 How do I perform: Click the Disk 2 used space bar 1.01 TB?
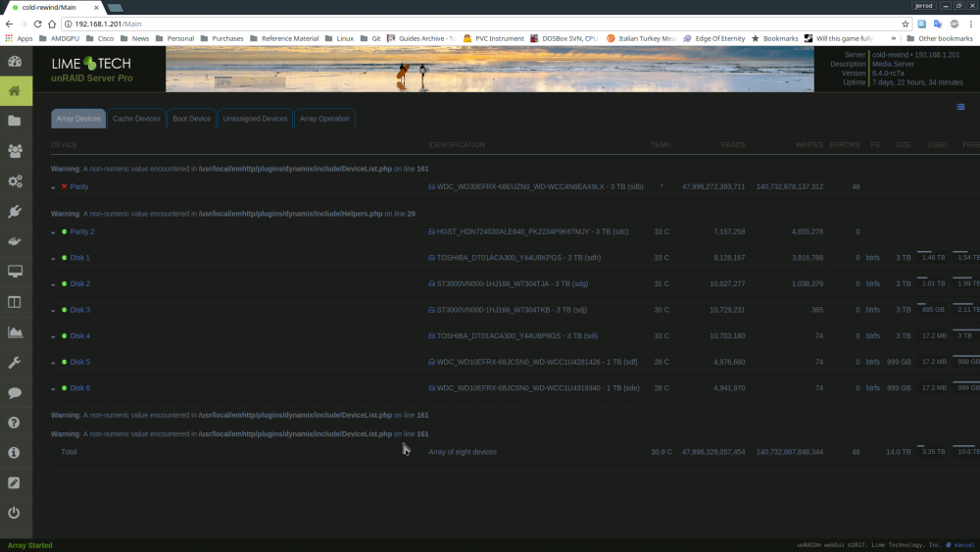[933, 282]
